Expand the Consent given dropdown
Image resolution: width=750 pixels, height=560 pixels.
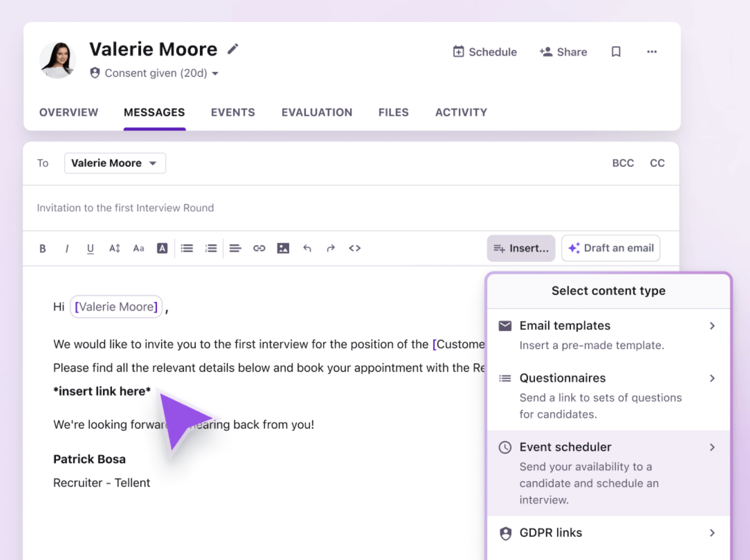215,73
